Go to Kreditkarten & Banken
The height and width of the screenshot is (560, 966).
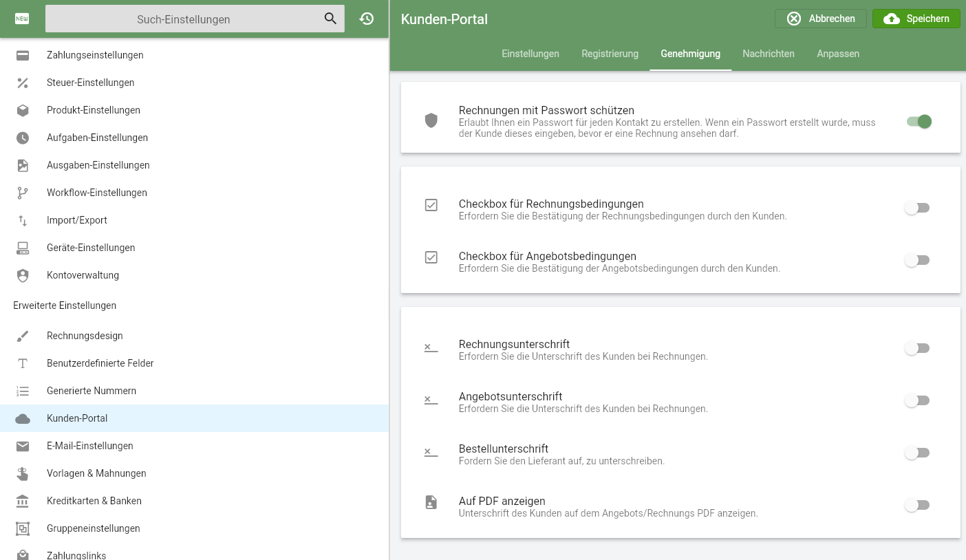pyautogui.click(x=194, y=501)
